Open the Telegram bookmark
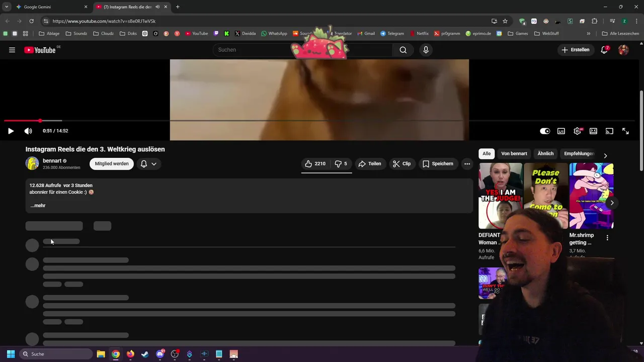The width and height of the screenshot is (644, 362). 392,34
